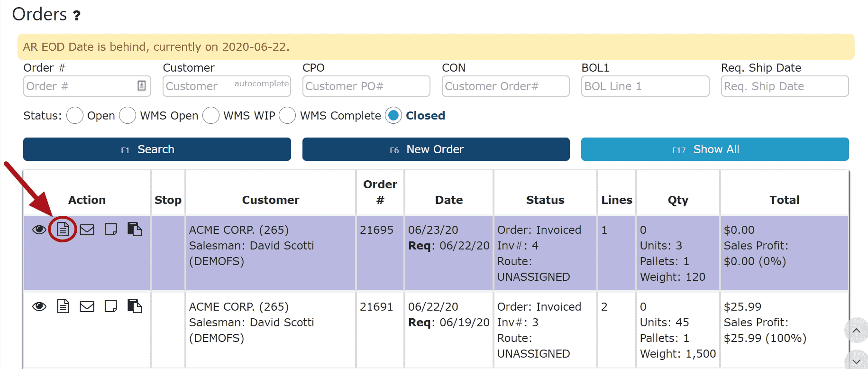Click the New Order button
The image size is (868, 369).
click(436, 149)
